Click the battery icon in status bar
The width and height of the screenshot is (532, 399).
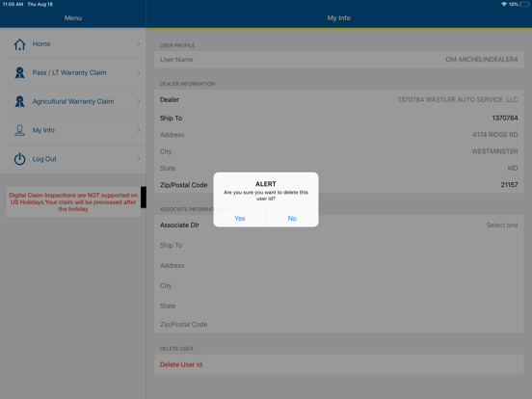(x=524, y=5)
